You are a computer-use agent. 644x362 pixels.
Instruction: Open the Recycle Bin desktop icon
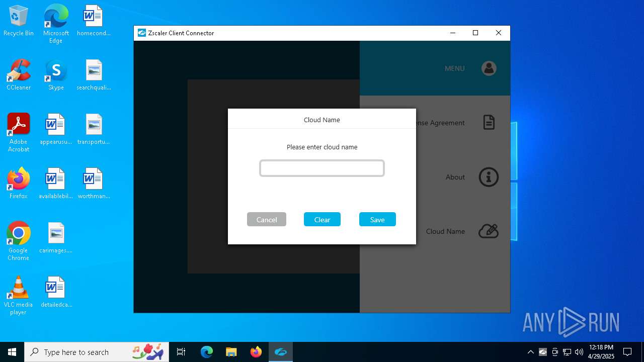19,21
